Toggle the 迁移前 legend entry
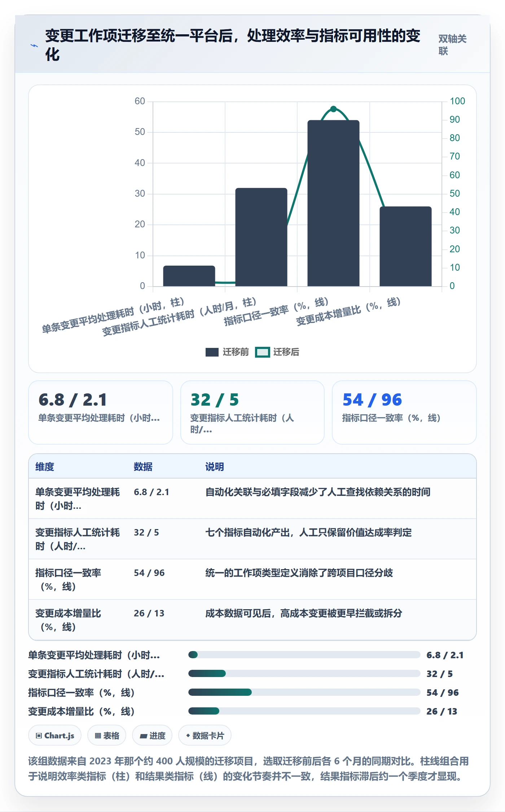 [227, 352]
